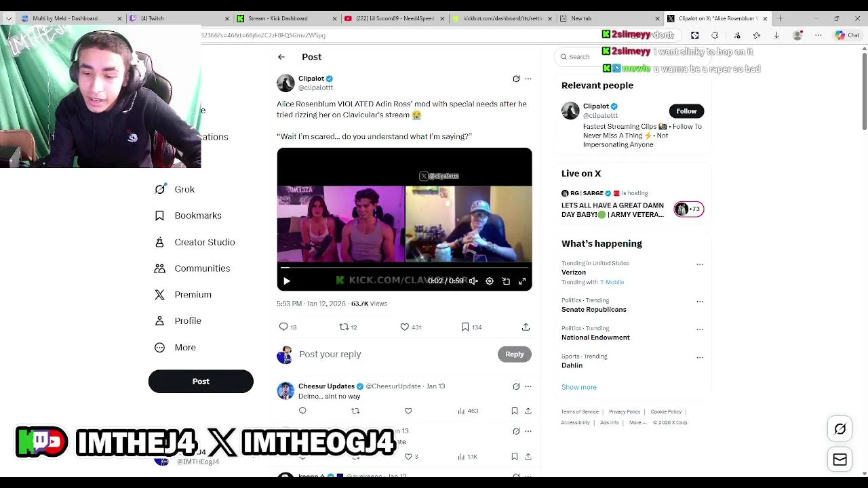868x488 pixels.
Task: Bookmark the Clipalot post
Action: pyautogui.click(x=471, y=327)
